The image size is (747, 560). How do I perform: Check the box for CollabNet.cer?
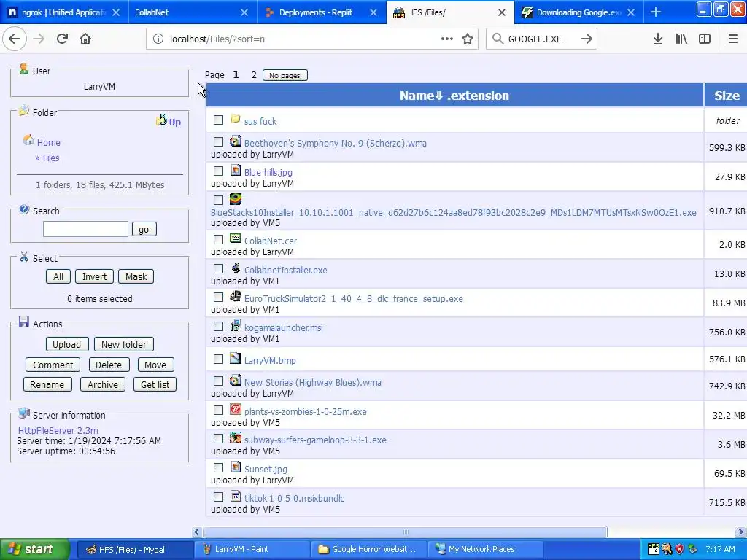coord(218,239)
